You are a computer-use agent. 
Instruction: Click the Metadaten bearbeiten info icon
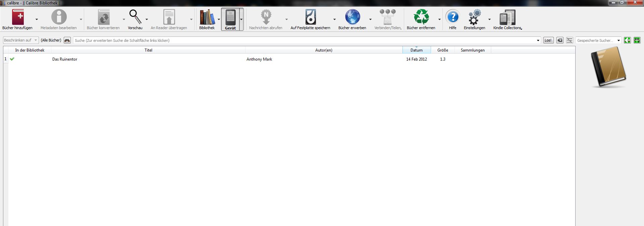coord(59,17)
